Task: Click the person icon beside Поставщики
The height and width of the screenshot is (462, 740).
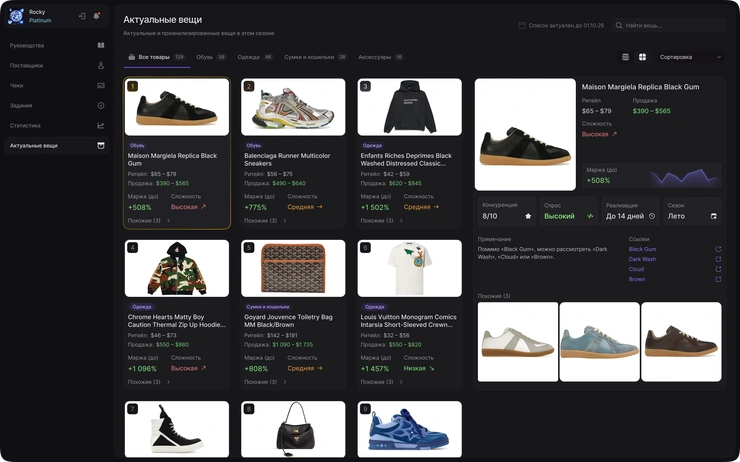Action: pos(101,66)
